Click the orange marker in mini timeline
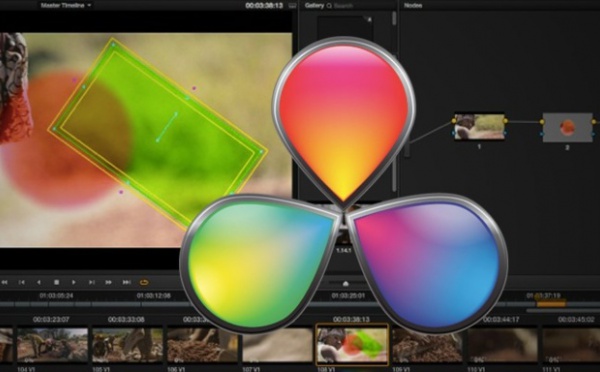Screen dimensions: 600x372 tap(551, 303)
